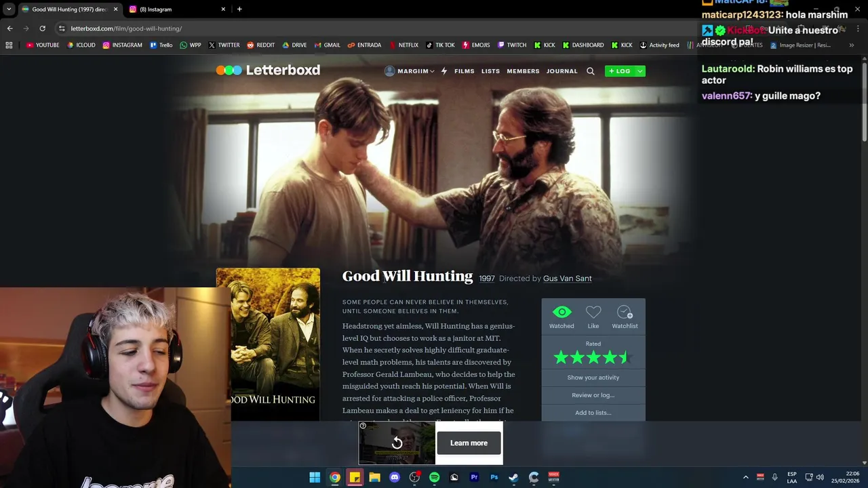Reload the Letterboxd page
This screenshot has height=488, width=868.
tap(42, 28)
